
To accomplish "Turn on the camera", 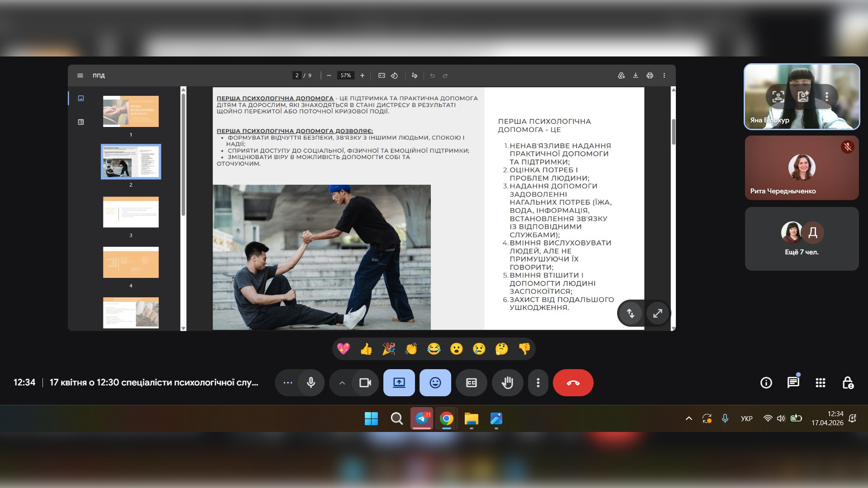I will 365,383.
